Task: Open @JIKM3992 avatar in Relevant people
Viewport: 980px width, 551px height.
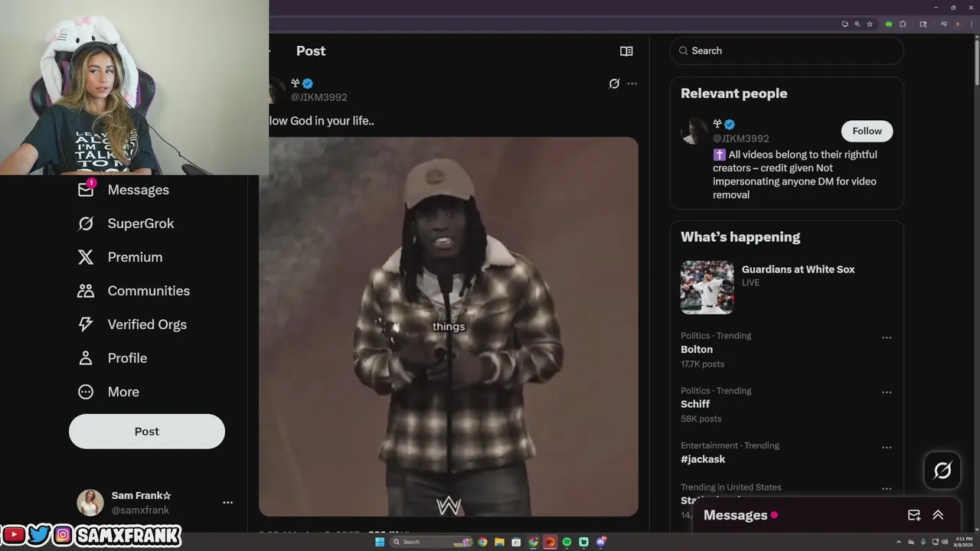Action: tap(694, 131)
